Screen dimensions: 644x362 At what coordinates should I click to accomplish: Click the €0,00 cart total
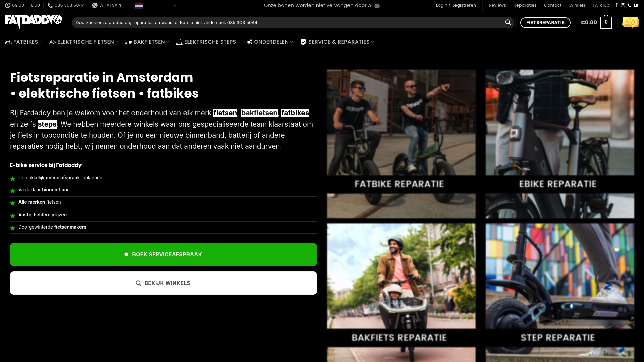tap(589, 22)
